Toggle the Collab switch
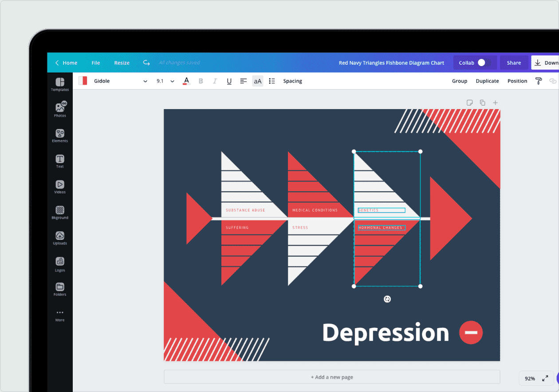Image resolution: width=559 pixels, height=392 pixels. 483,63
